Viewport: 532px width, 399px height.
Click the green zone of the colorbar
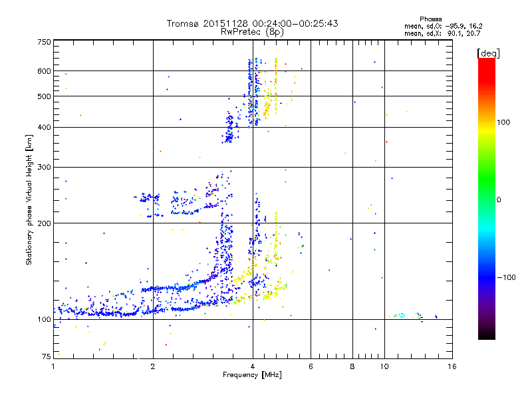pyautogui.click(x=487, y=180)
